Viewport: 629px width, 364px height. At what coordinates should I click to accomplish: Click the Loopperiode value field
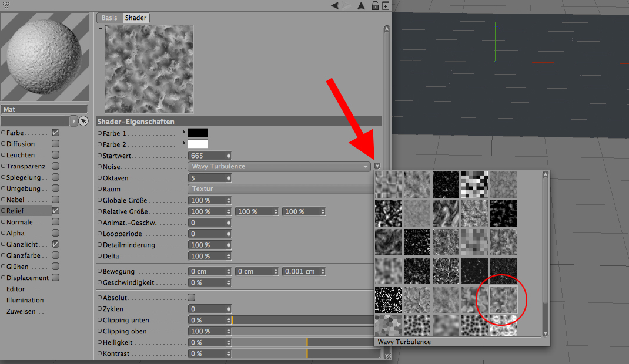tap(208, 234)
